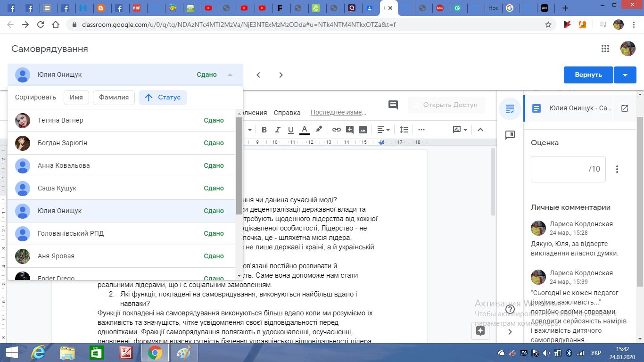
Task: Insert an image using the toolbar icon
Action: 363,130
